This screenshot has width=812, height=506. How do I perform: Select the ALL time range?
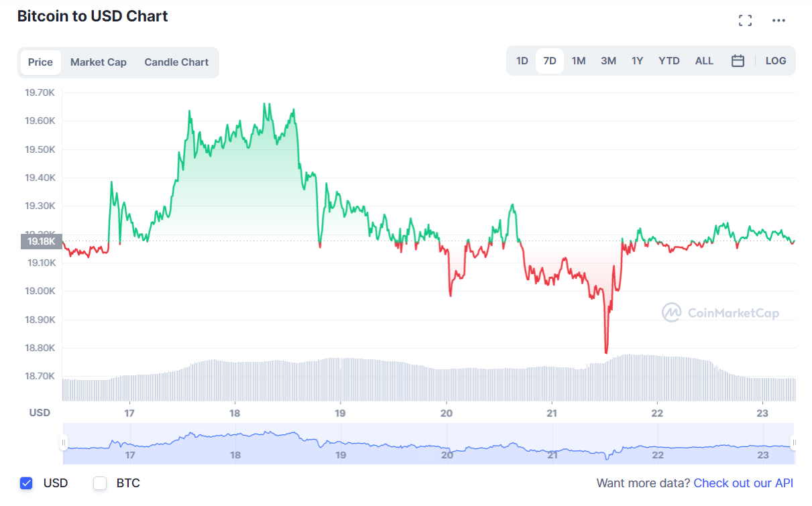[704, 60]
